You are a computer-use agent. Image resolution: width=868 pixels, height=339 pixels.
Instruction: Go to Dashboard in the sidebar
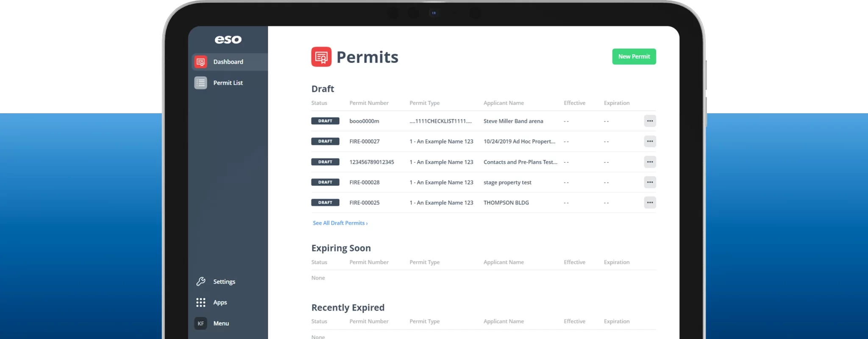(x=230, y=62)
